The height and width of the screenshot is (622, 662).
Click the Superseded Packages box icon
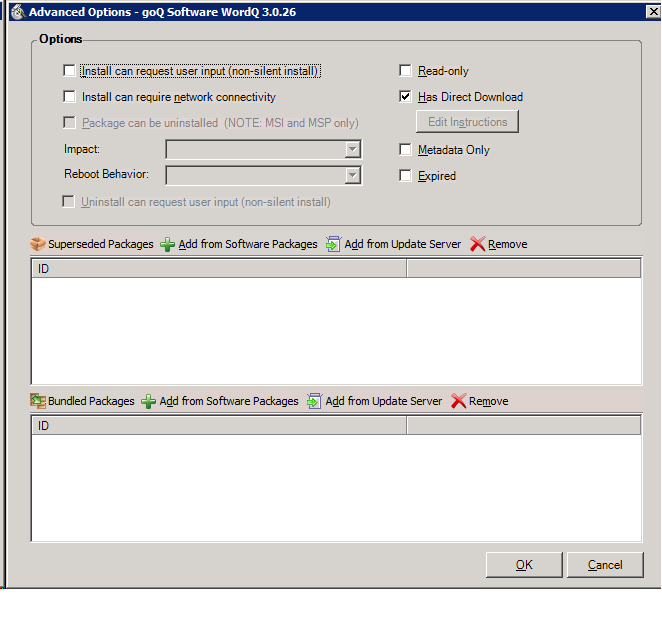pos(38,244)
